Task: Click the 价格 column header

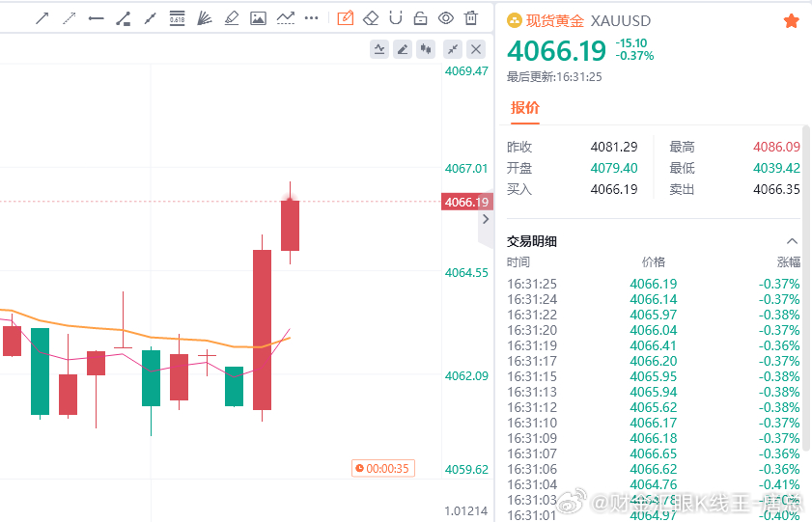Action: click(x=654, y=262)
